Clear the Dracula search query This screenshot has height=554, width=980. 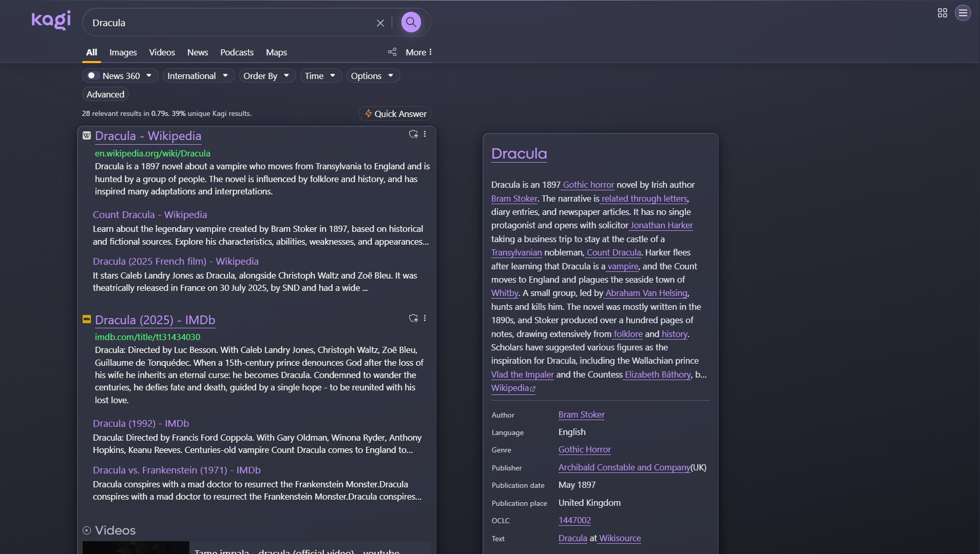(x=380, y=23)
